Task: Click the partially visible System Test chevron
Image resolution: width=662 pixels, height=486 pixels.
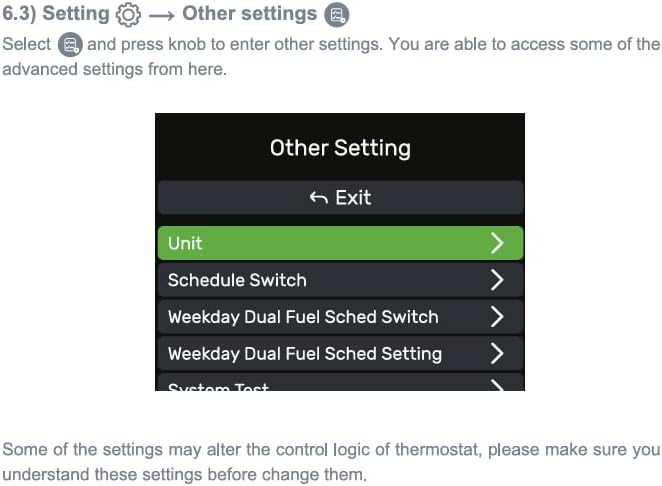Action: pyautogui.click(x=498, y=386)
